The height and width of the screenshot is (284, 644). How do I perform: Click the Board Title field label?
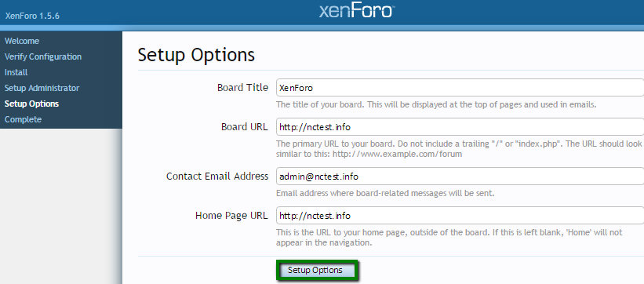pos(242,88)
